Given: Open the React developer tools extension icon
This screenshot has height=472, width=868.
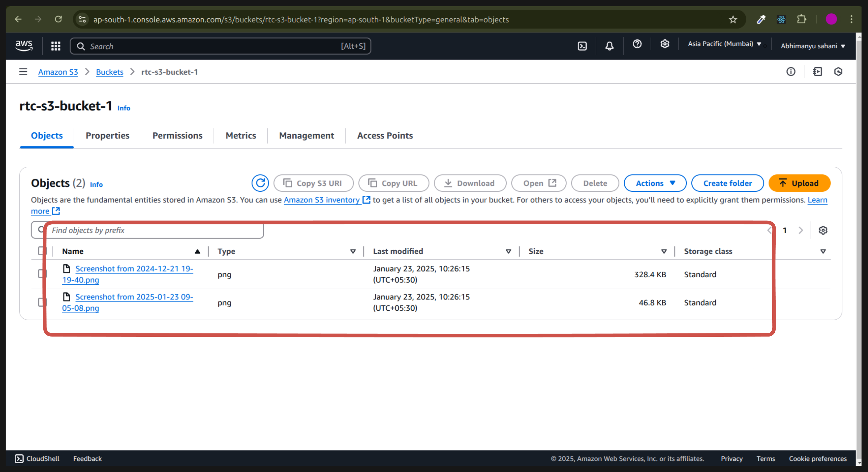Looking at the screenshot, I should [x=781, y=19].
